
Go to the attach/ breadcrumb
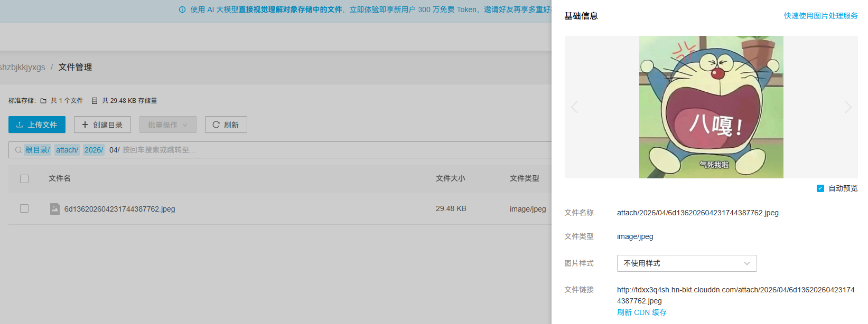click(x=67, y=150)
